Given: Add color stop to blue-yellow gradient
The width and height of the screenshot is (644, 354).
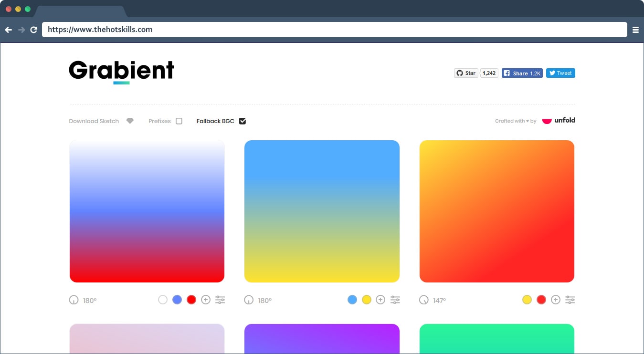Looking at the screenshot, I should (380, 300).
